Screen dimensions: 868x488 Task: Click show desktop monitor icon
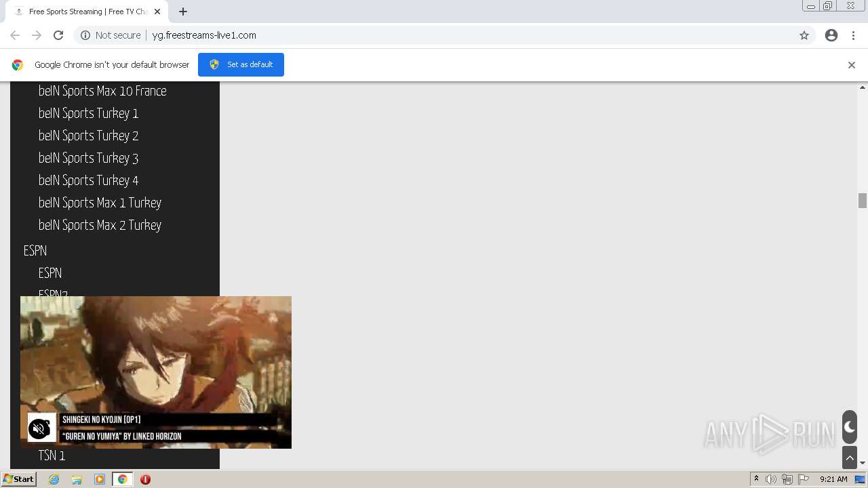point(860,479)
